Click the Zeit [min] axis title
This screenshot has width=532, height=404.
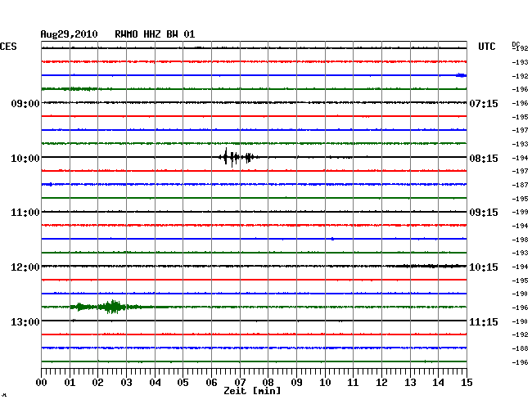(x=252, y=391)
